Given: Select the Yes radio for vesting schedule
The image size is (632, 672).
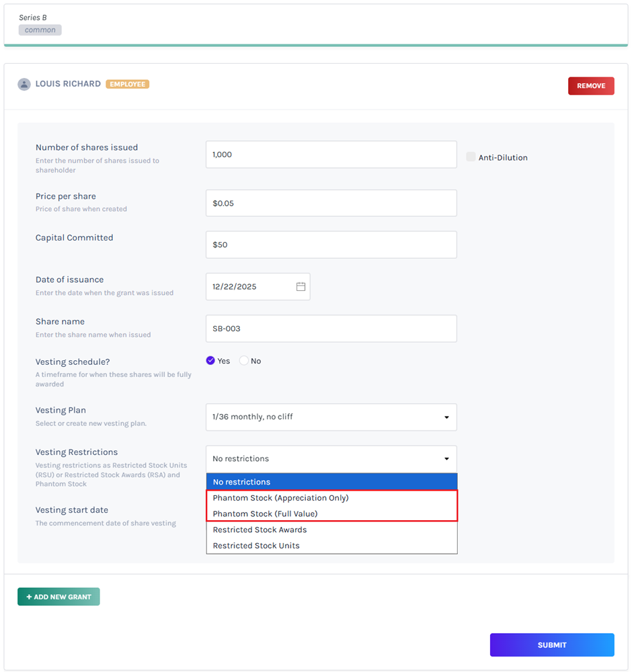Looking at the screenshot, I should pyautogui.click(x=210, y=360).
